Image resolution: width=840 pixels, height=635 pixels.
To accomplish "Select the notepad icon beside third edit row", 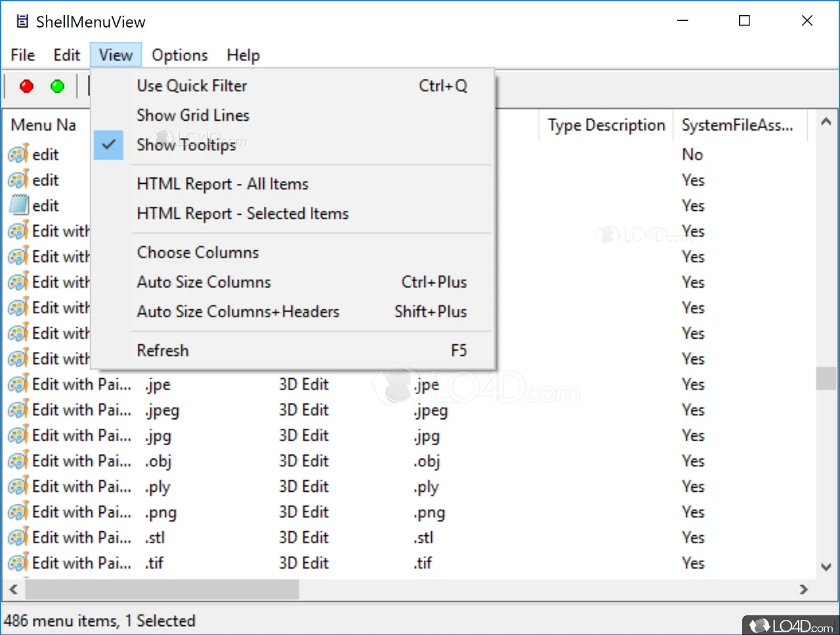I will pos(18,206).
